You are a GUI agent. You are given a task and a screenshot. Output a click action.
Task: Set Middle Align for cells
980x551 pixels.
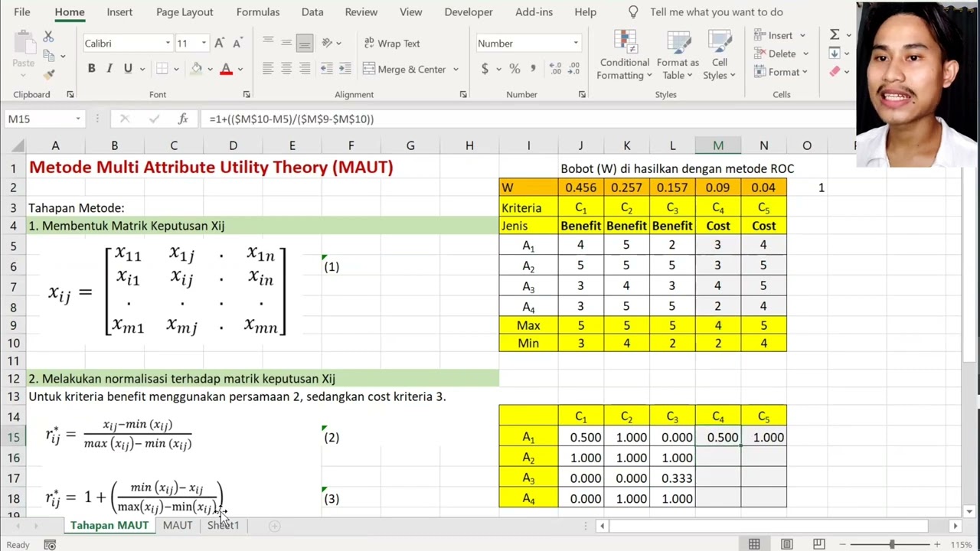tap(286, 43)
